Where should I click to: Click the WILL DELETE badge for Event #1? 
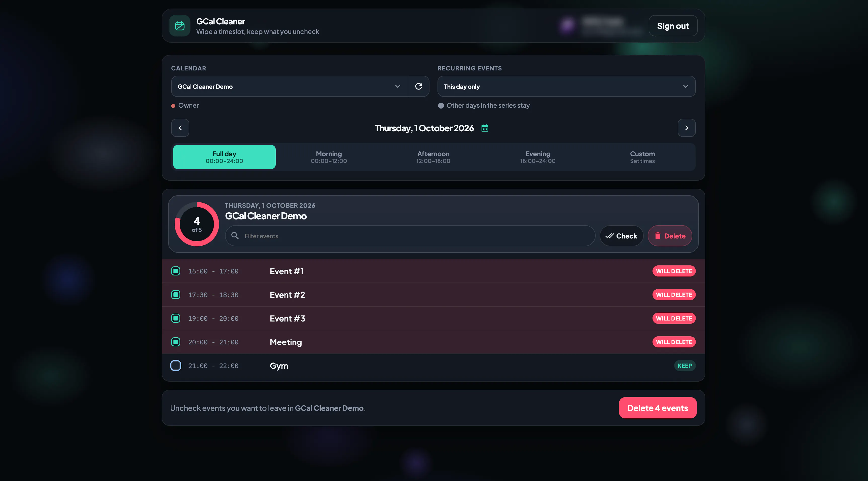point(674,271)
